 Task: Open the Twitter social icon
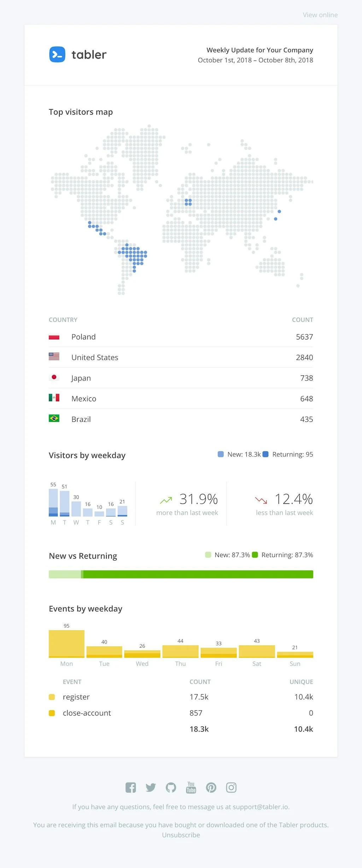tap(151, 787)
